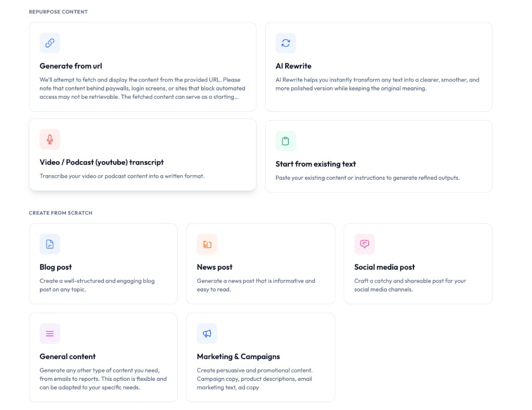Viewport: 532px width, 410px height.
Task: Create a new Blog post
Action: [103, 263]
